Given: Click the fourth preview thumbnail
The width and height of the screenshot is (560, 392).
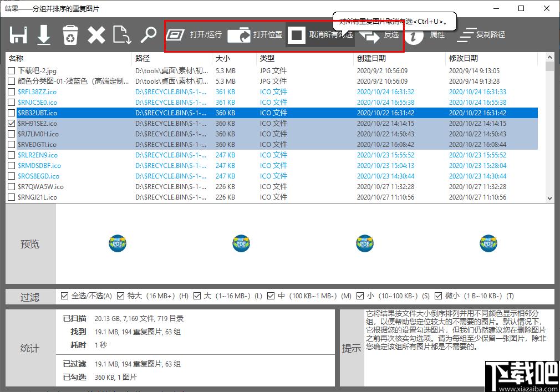Looking at the screenshot, I should pos(488,243).
